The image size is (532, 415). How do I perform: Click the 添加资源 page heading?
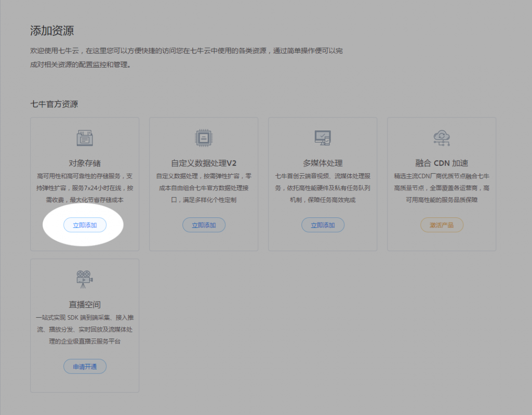tap(52, 30)
